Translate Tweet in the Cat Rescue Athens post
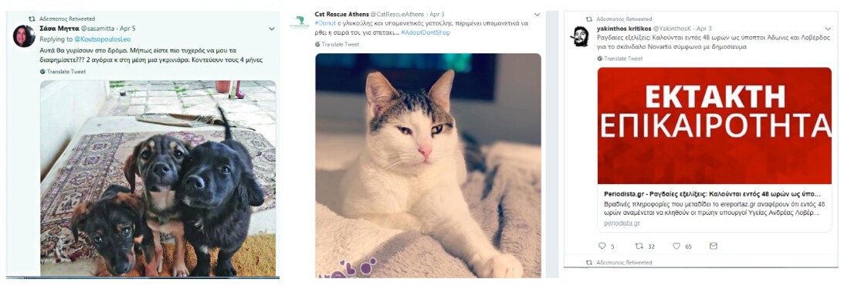The image size is (868, 293). 340,44
